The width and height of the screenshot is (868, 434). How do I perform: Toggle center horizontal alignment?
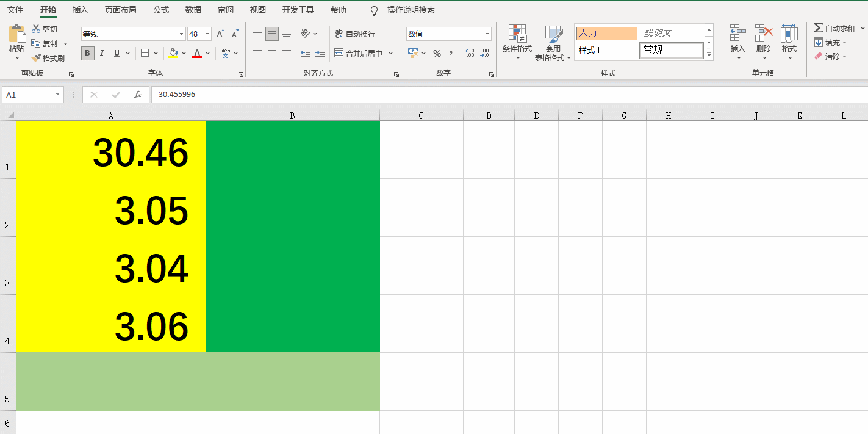coord(272,53)
